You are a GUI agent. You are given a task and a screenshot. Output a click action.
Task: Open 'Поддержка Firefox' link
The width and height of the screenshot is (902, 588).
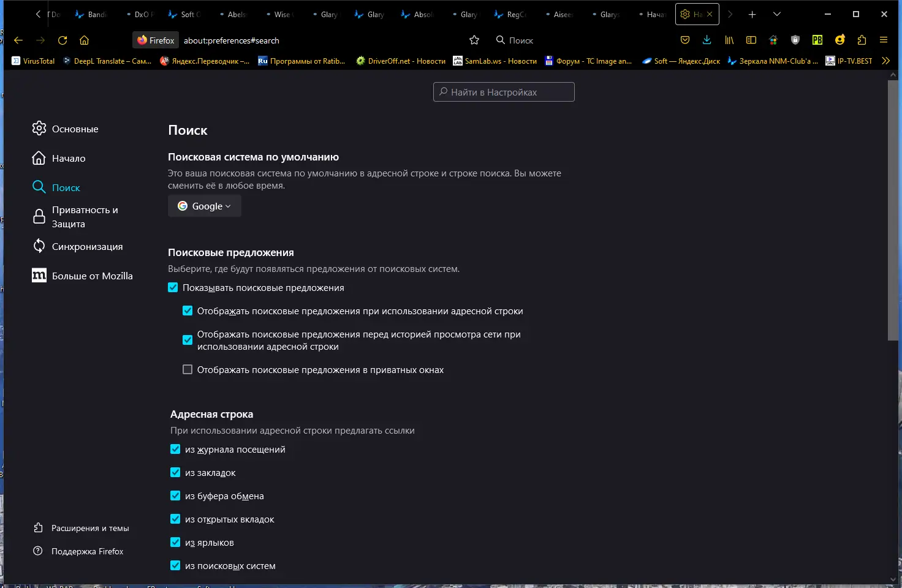(x=87, y=551)
